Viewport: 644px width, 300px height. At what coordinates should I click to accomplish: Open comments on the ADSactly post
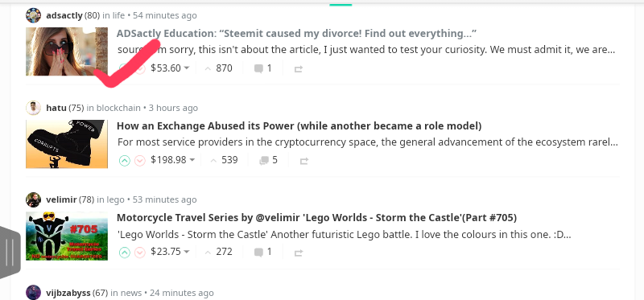coord(263,68)
